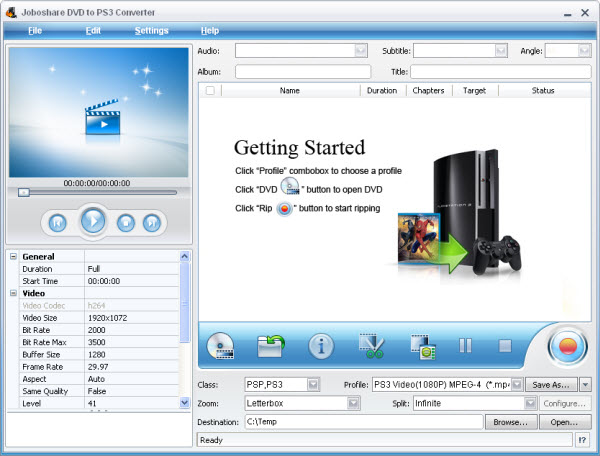Open the Class combobox showing PSP,PS3
600x456 pixels.
point(282,384)
